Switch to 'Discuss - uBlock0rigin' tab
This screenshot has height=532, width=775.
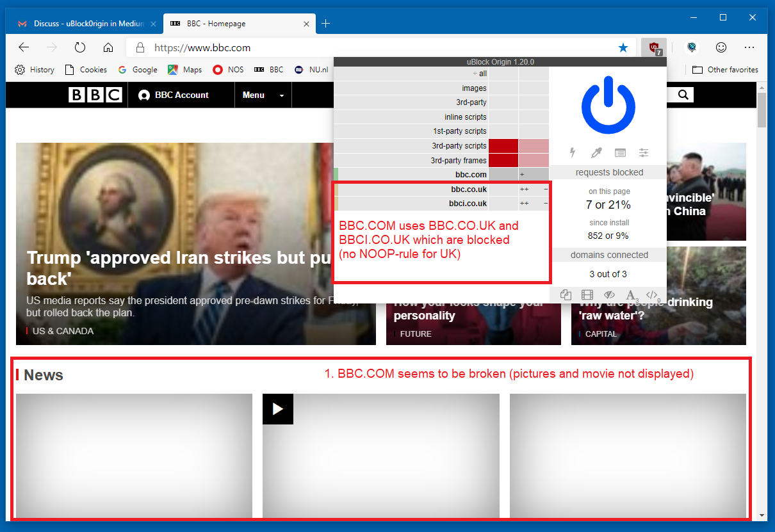tap(85, 24)
